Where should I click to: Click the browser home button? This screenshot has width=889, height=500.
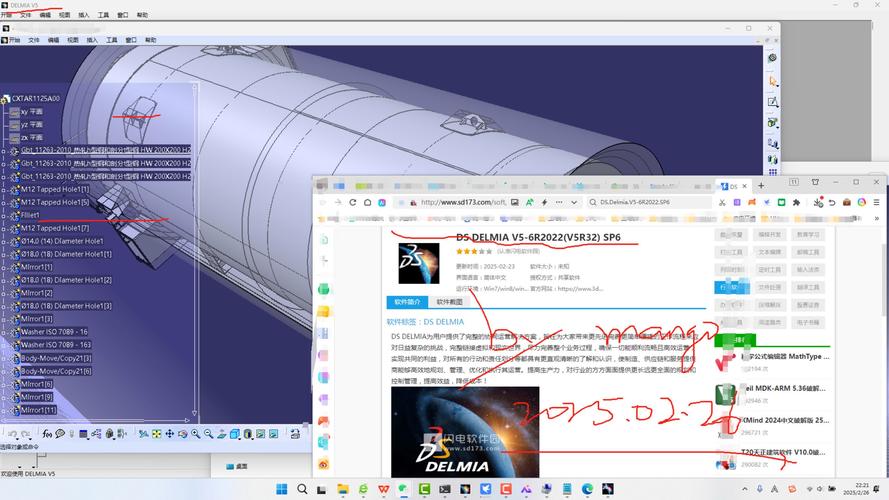367,202
